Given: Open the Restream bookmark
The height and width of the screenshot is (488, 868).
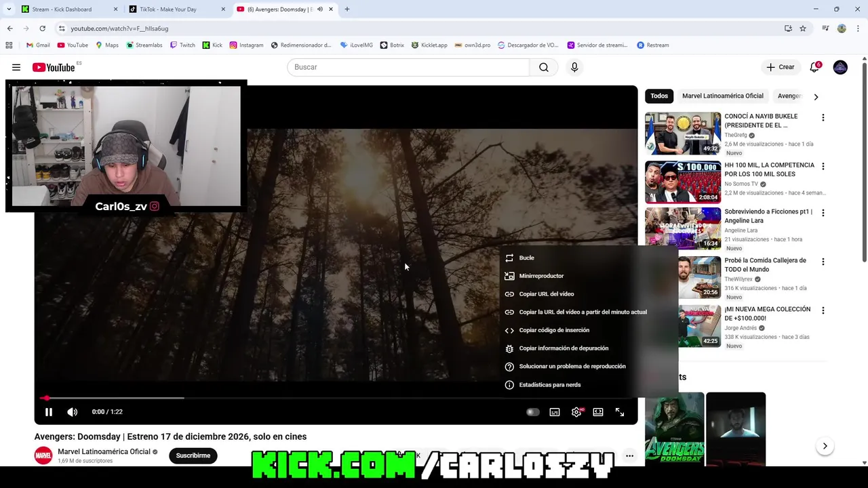Looking at the screenshot, I should (652, 45).
